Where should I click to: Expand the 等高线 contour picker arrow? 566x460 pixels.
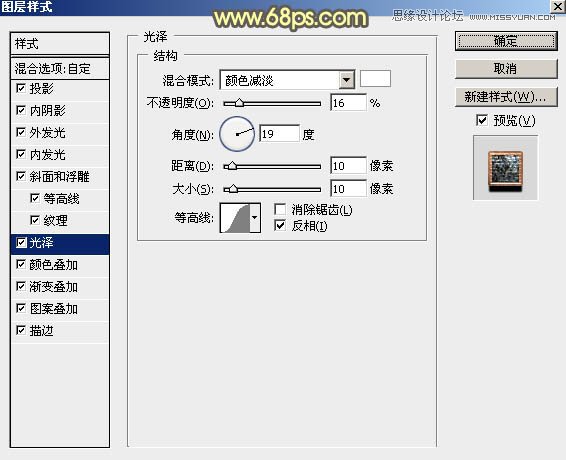click(x=255, y=218)
